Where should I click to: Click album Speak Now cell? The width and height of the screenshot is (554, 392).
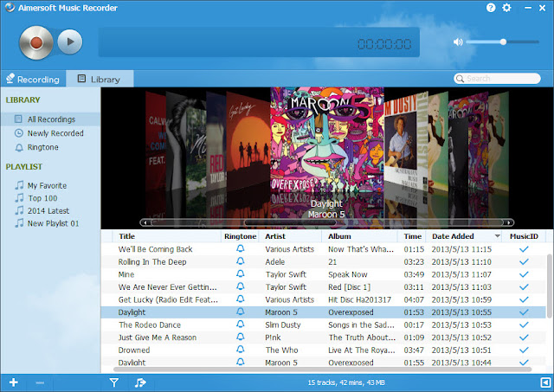coord(348,275)
